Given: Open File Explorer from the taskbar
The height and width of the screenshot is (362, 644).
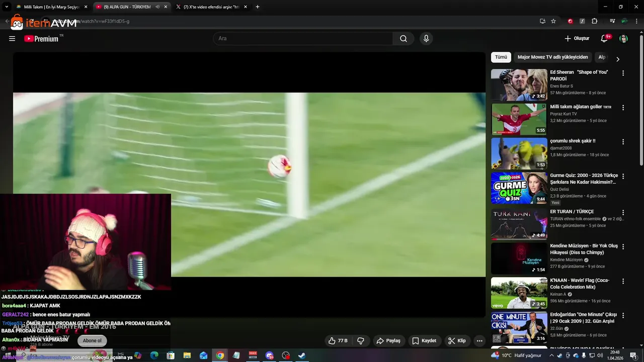Looking at the screenshot, I should point(187,355).
